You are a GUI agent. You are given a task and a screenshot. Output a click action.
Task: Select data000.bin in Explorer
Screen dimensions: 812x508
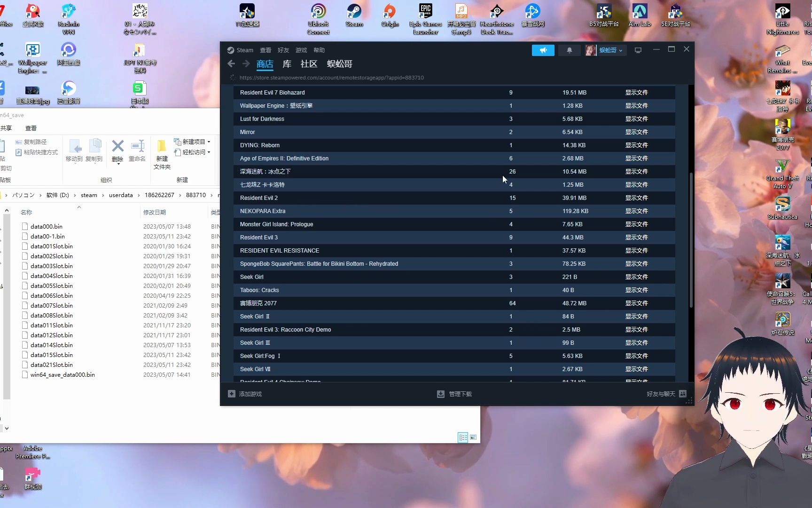(x=46, y=226)
